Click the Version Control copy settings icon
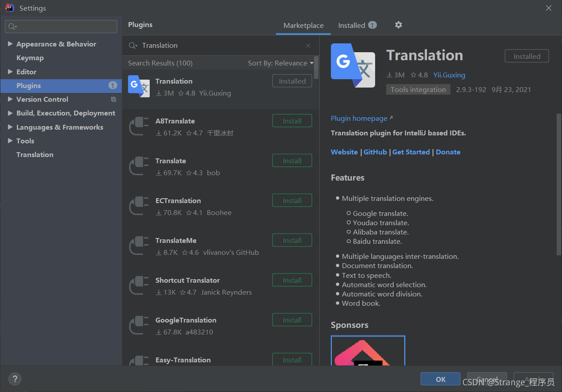Viewport: 562px width, 392px height. point(113,100)
